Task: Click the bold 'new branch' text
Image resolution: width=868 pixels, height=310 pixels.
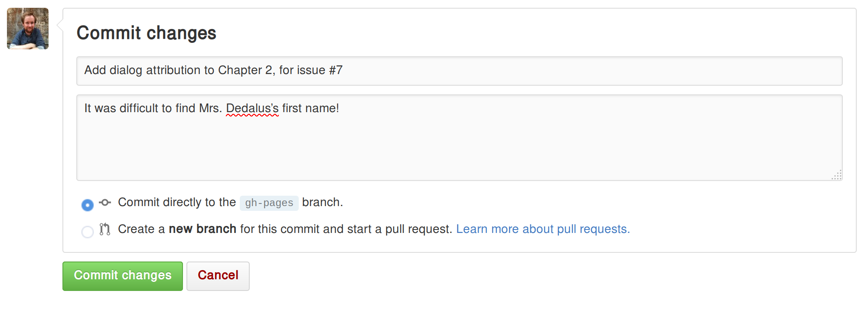Action: [x=202, y=229]
